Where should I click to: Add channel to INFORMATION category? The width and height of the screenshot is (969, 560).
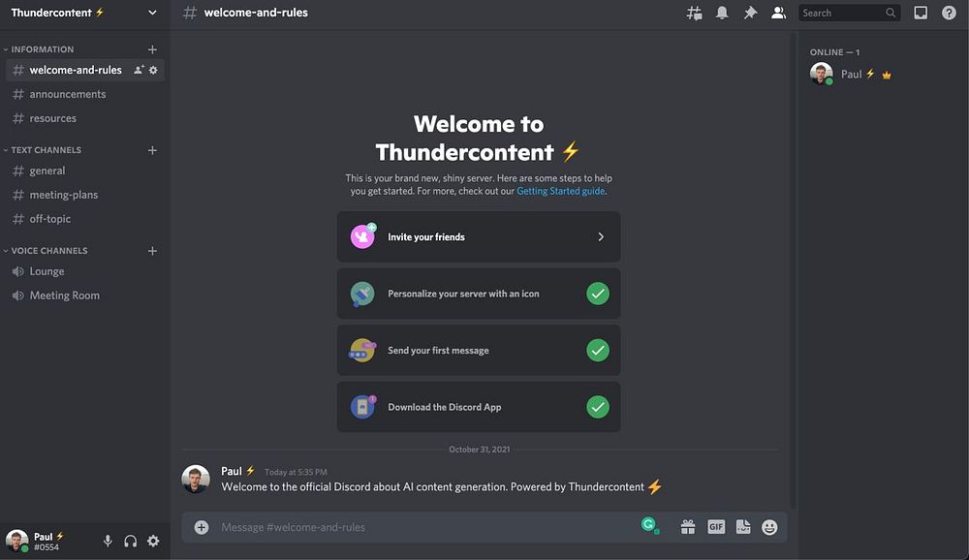[152, 49]
